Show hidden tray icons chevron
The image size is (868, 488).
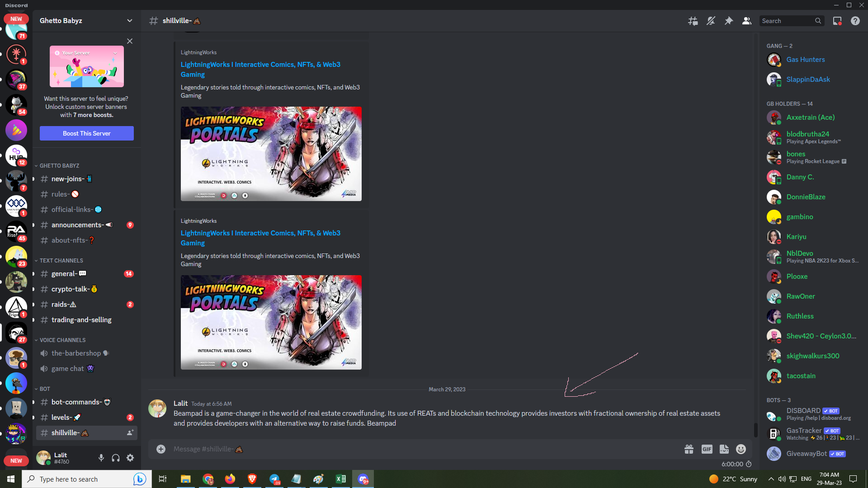click(x=771, y=479)
